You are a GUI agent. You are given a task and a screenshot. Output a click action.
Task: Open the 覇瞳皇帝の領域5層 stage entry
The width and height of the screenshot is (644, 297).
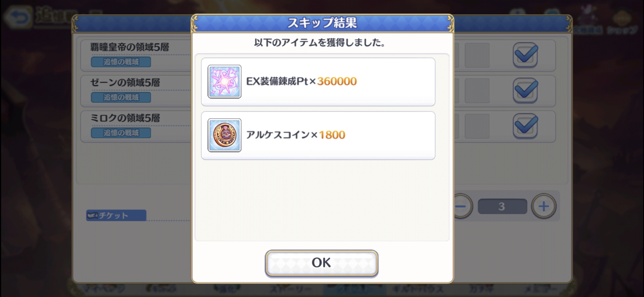[x=135, y=55]
